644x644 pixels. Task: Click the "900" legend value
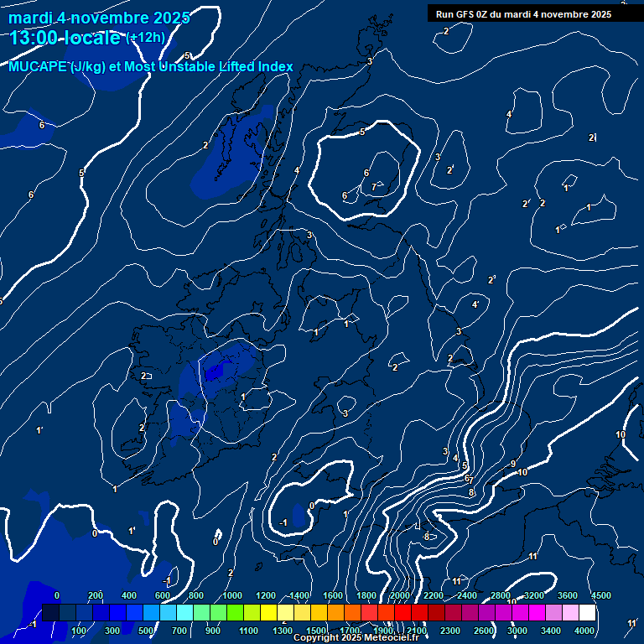click(213, 631)
